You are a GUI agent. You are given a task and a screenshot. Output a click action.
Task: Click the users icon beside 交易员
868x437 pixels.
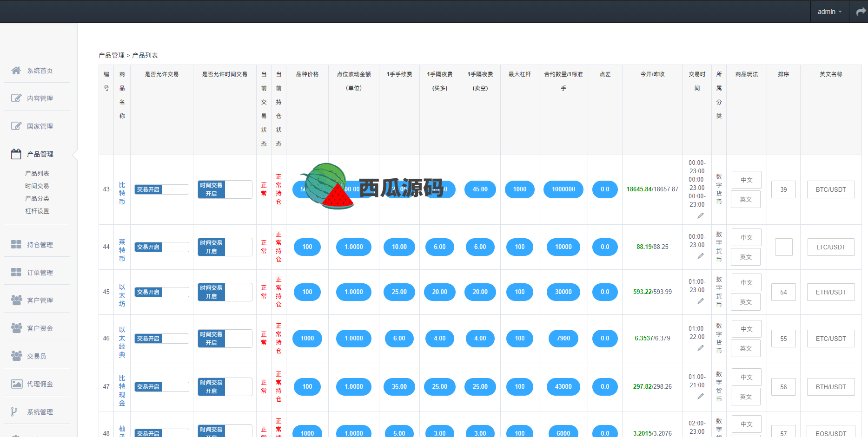click(x=16, y=356)
